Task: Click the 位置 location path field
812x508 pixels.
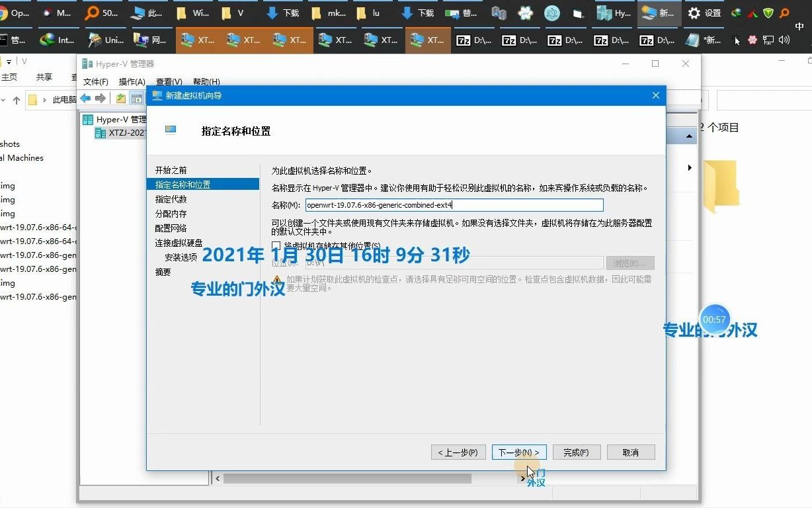Action: coord(454,263)
